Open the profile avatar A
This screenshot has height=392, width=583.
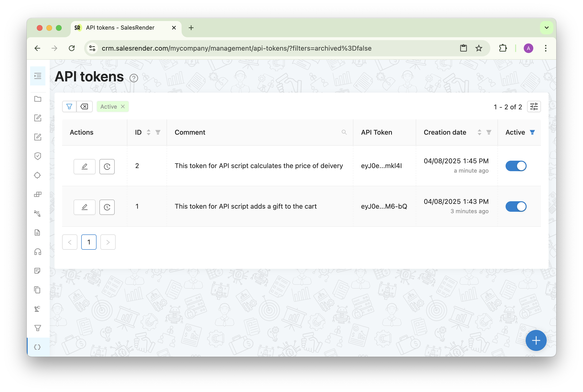[529, 48]
